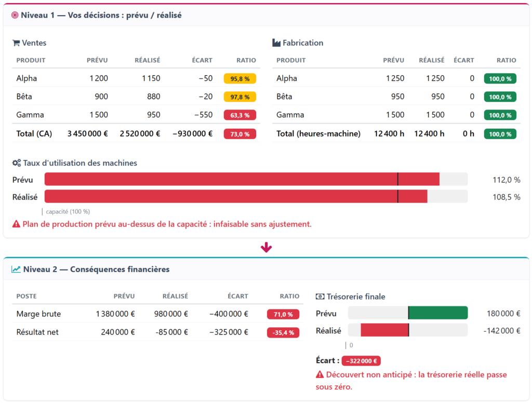This screenshot has width=532, height=403.
Task: Click the Résultat net row label
Action: [x=37, y=332]
